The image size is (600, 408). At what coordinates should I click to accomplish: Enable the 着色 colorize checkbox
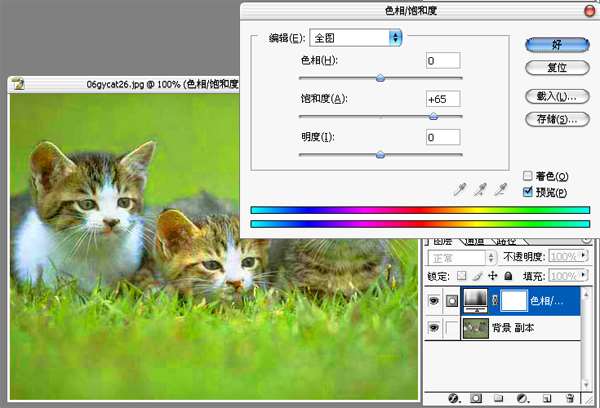528,176
